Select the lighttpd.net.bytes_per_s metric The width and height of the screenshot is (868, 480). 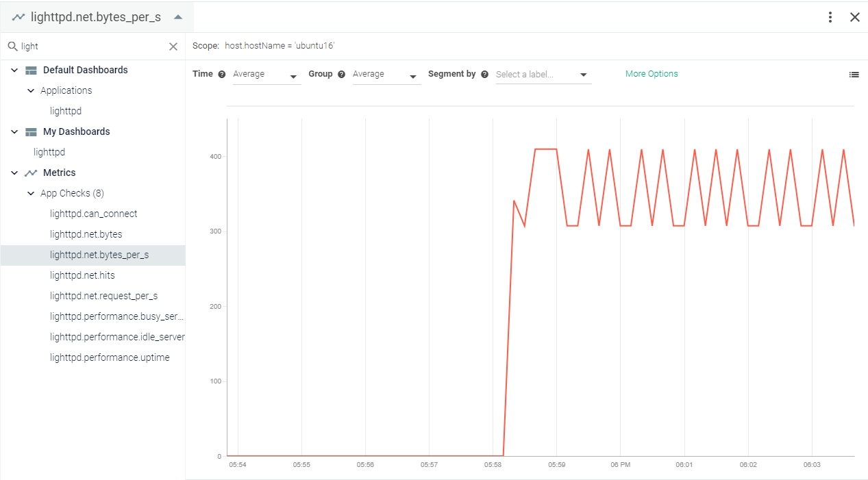coord(92,255)
